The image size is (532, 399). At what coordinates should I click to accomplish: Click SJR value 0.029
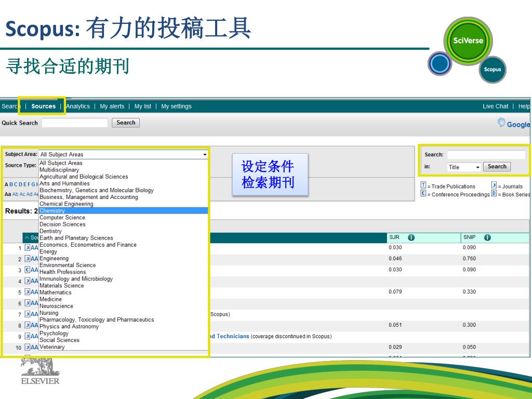pyautogui.click(x=395, y=347)
